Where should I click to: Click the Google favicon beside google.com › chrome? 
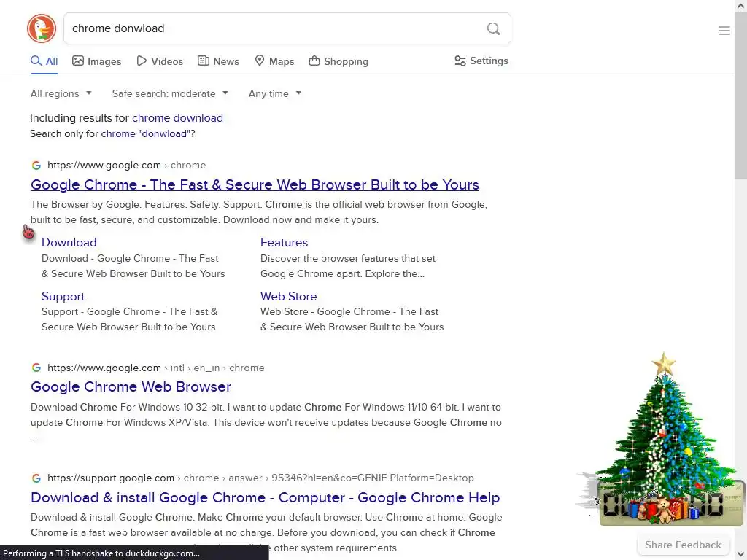click(x=36, y=166)
